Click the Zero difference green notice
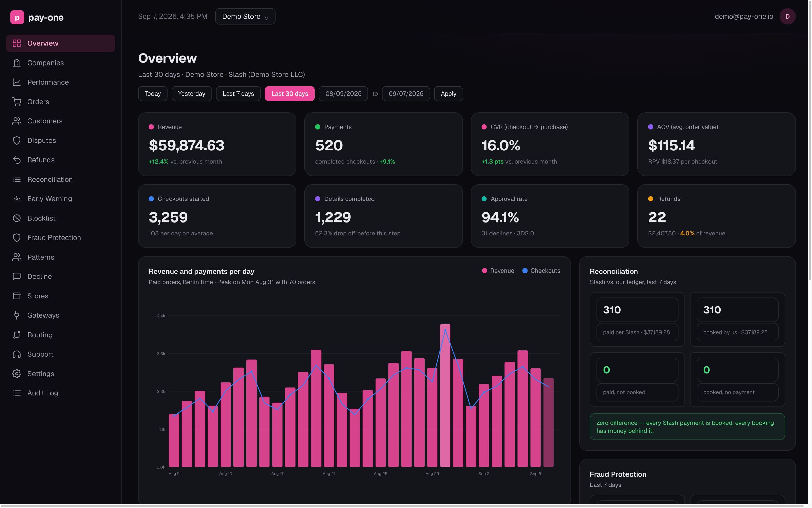The height and width of the screenshot is (508, 812). 687,427
